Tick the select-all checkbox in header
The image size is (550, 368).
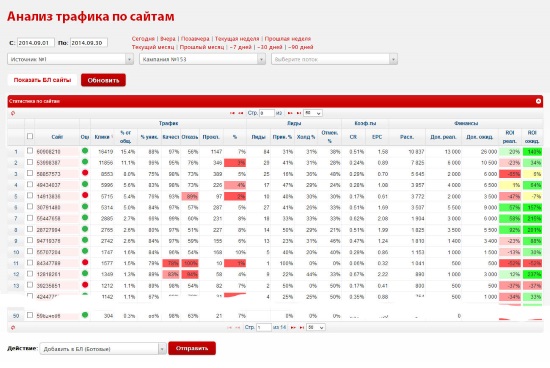(x=30, y=136)
